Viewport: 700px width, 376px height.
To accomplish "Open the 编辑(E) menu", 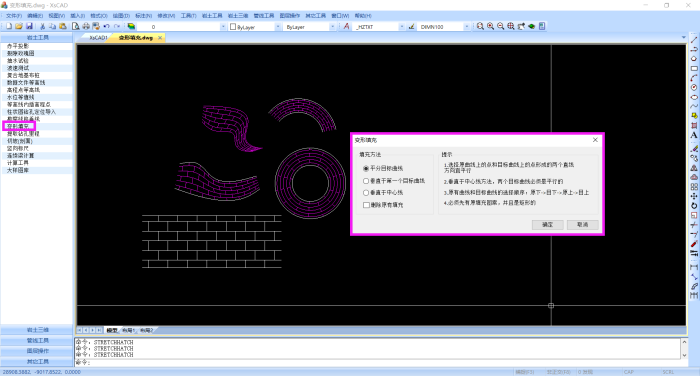I will (x=35, y=16).
